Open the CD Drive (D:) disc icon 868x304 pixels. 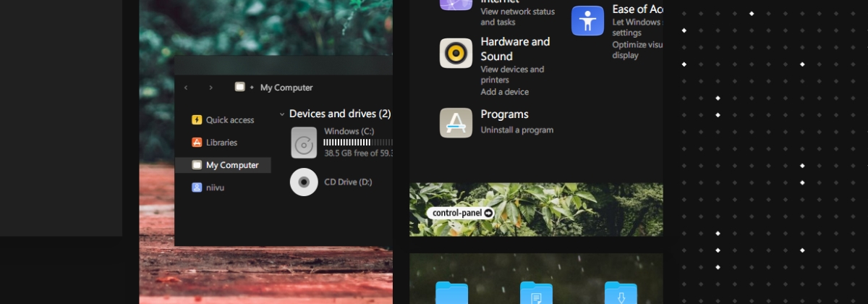304,182
